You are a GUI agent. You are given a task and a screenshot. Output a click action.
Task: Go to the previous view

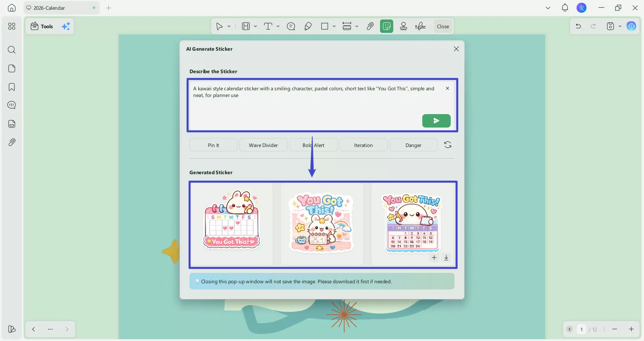(34, 329)
